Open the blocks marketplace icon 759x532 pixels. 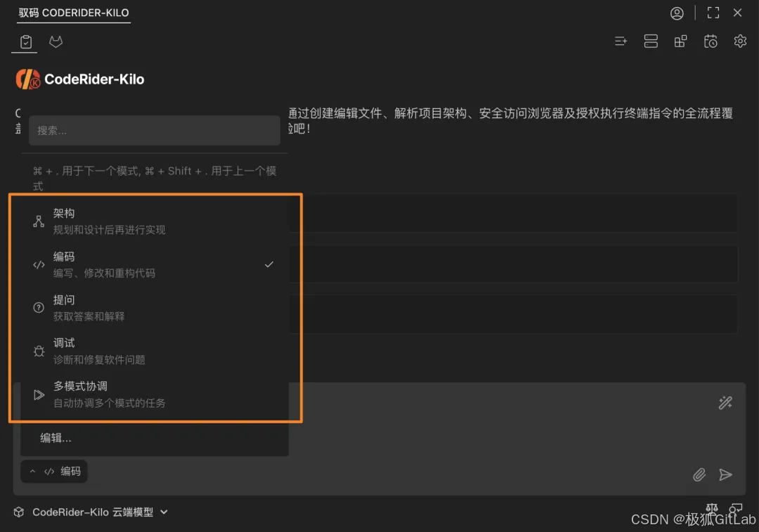pos(680,41)
